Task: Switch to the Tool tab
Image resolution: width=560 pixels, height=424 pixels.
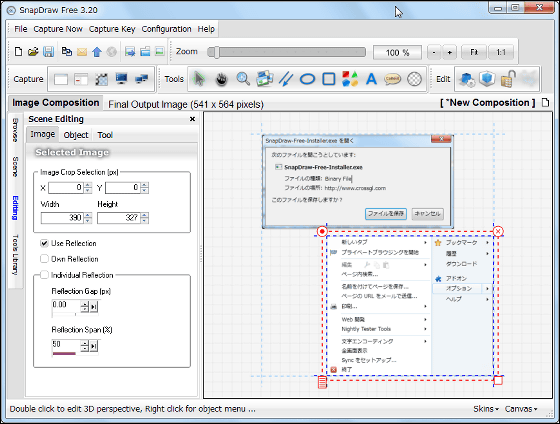Action: point(105,135)
